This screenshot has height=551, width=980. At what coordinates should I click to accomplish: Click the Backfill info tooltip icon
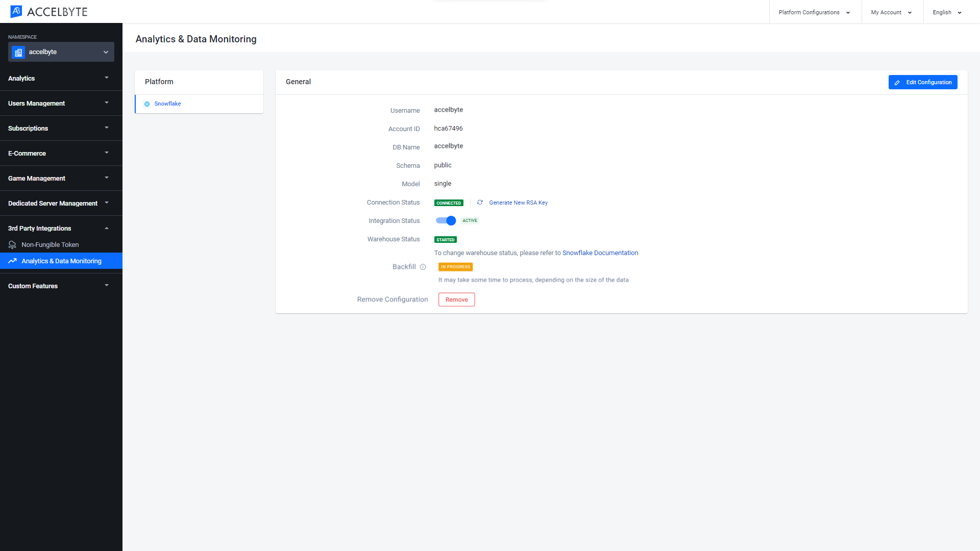point(422,267)
